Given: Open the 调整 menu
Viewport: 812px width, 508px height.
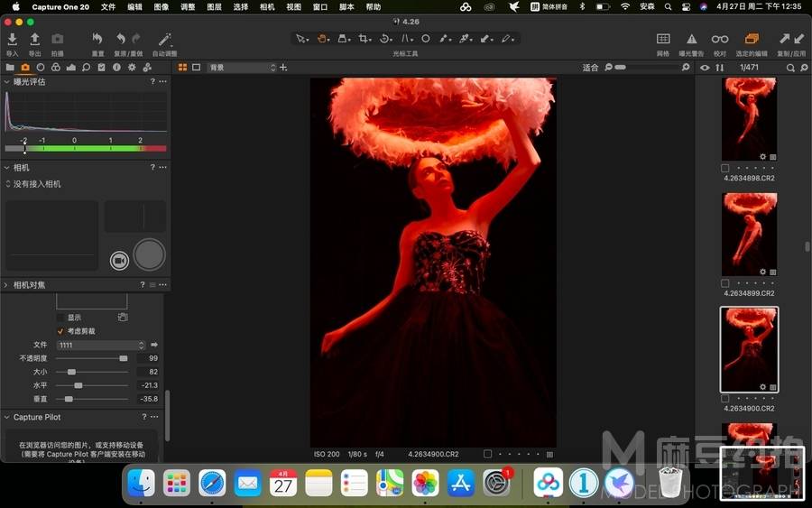Looking at the screenshot, I should (x=188, y=6).
